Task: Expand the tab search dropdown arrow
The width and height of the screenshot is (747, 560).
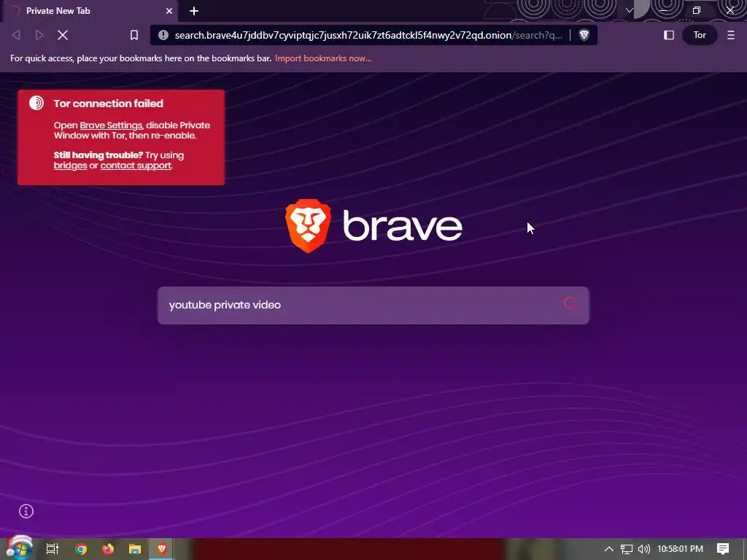Action: click(630, 10)
